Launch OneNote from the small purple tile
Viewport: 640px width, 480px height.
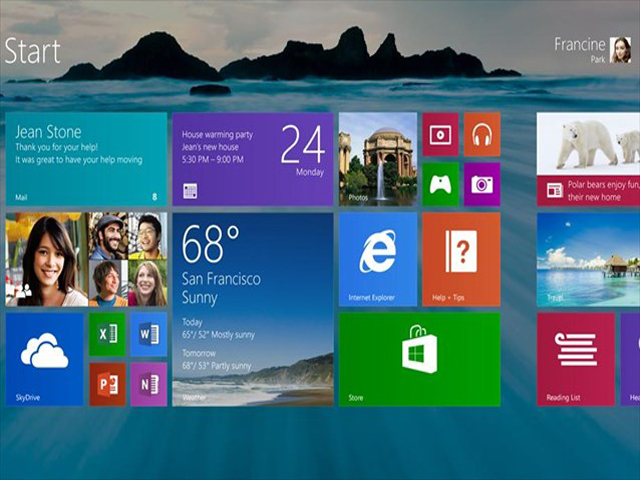(x=149, y=384)
